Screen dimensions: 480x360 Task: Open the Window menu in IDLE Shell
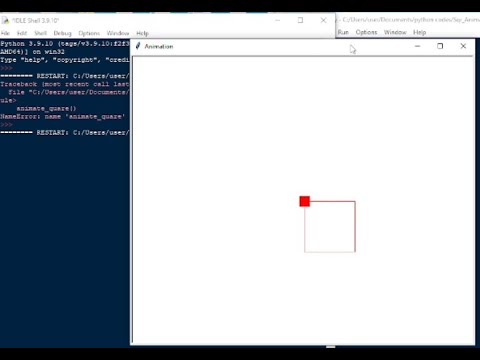pos(118,33)
